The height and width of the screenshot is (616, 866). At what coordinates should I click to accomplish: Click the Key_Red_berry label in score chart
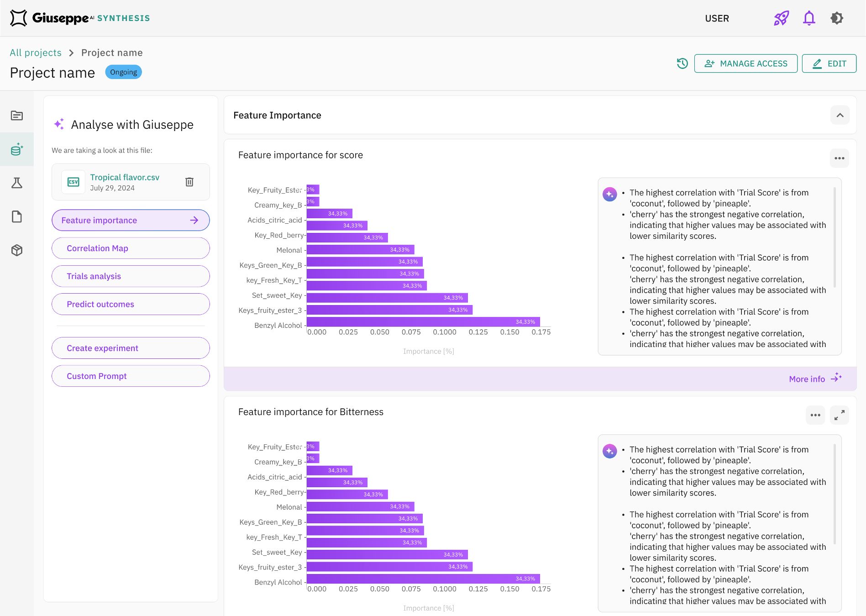(x=279, y=235)
